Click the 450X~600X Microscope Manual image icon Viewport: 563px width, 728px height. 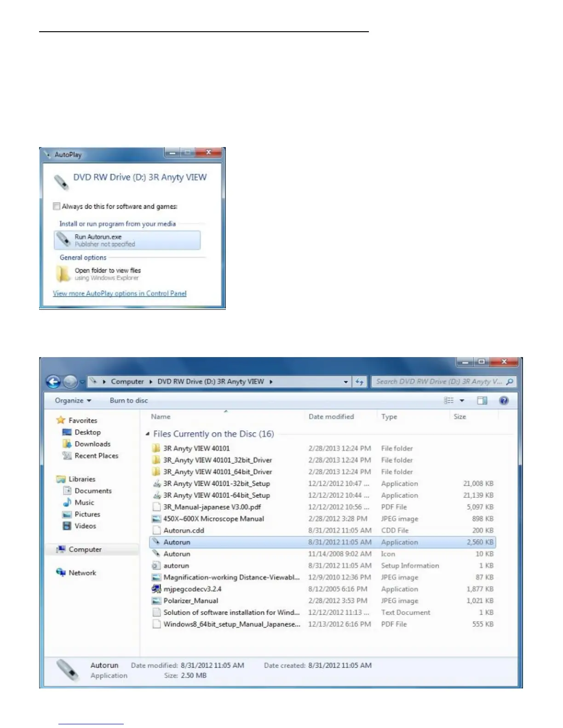(x=156, y=518)
